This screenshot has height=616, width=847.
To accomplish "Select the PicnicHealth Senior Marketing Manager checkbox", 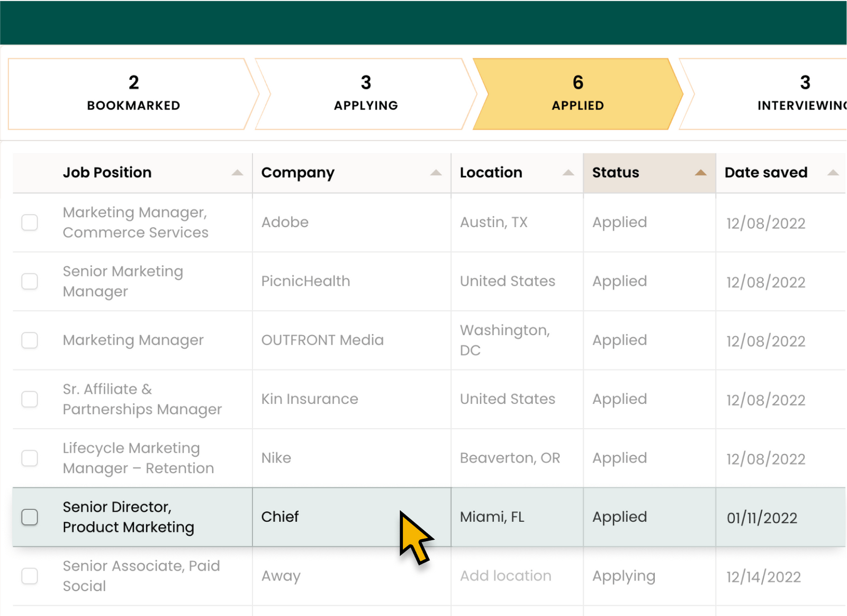I will point(29,281).
